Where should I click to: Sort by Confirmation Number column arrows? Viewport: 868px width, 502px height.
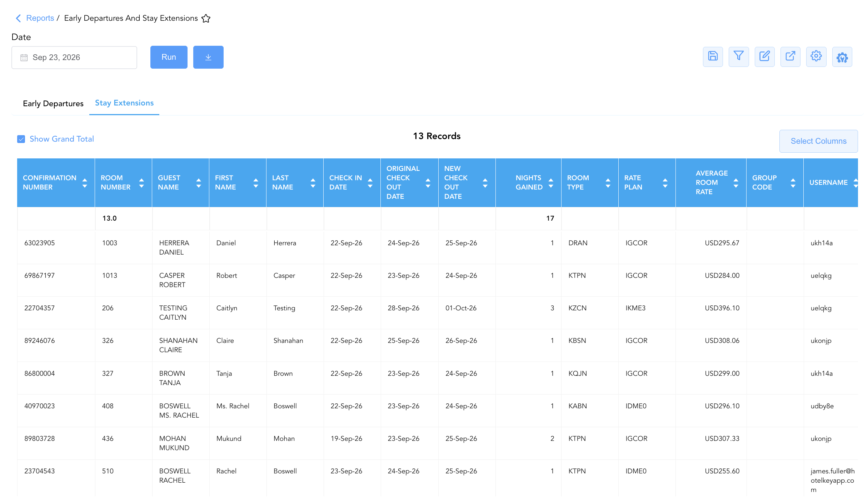(85, 183)
